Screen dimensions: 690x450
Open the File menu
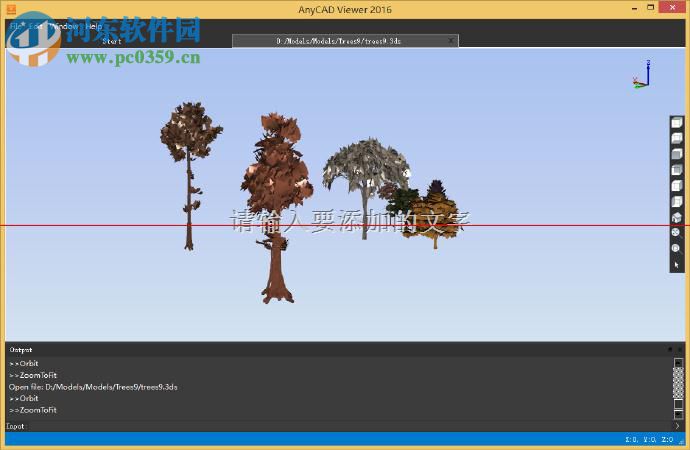(x=16, y=26)
